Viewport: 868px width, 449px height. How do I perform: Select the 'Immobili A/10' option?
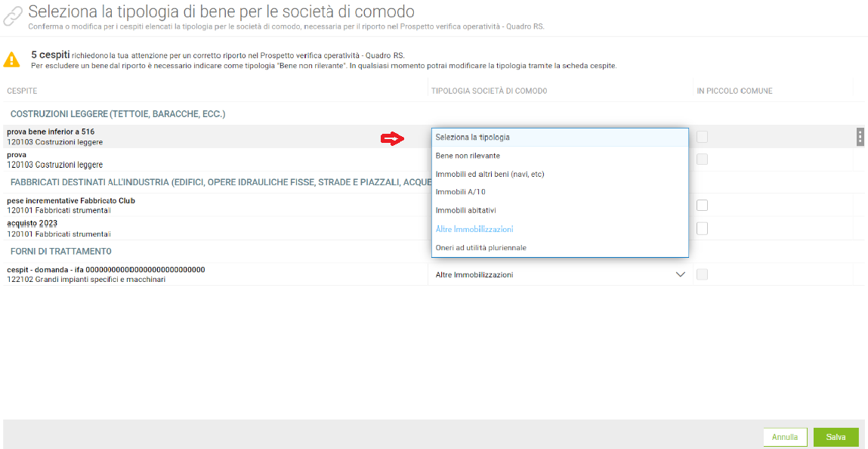pos(560,193)
